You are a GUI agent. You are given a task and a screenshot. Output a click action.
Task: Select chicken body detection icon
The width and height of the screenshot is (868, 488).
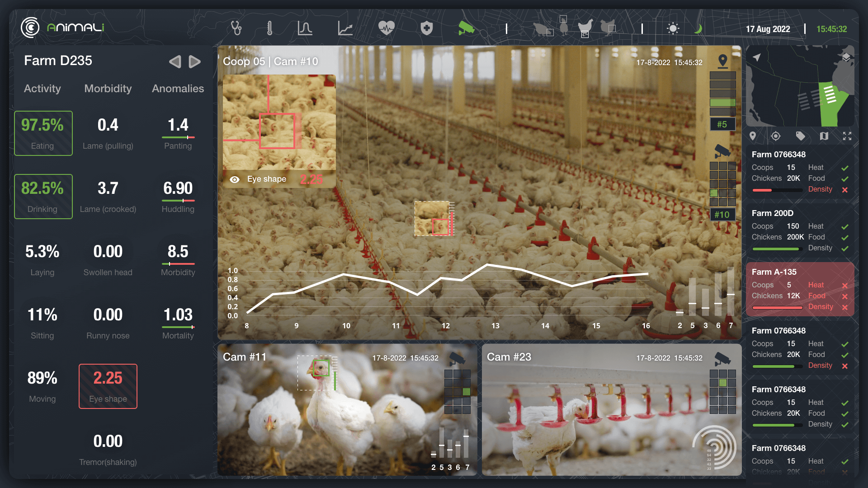click(x=608, y=27)
